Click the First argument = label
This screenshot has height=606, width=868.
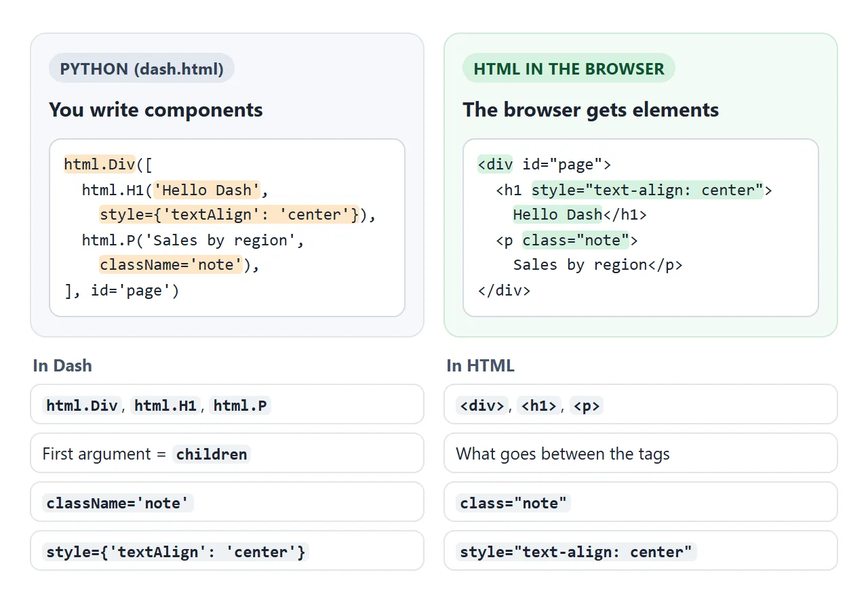(104, 454)
